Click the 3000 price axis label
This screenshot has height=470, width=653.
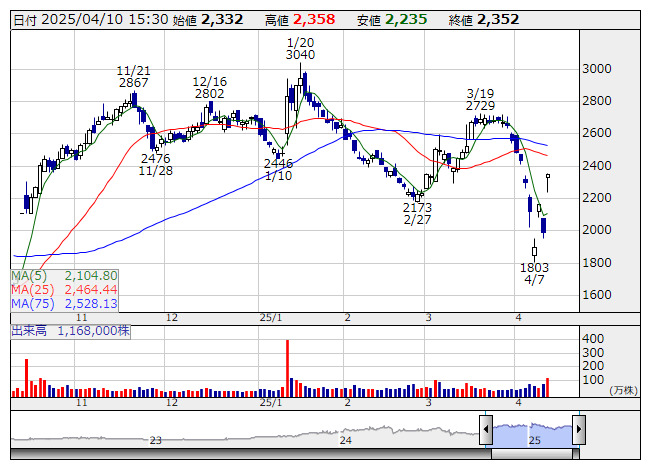tap(596, 69)
